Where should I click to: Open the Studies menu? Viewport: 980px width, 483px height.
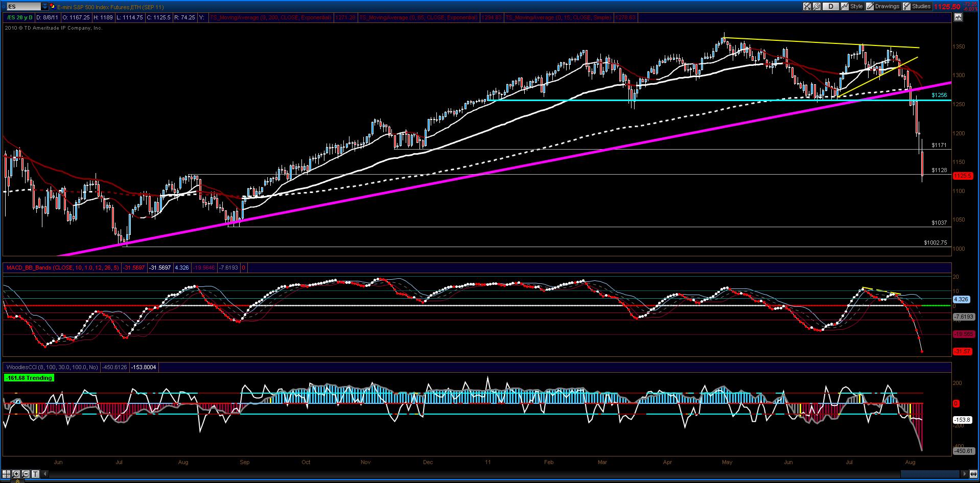coord(921,7)
